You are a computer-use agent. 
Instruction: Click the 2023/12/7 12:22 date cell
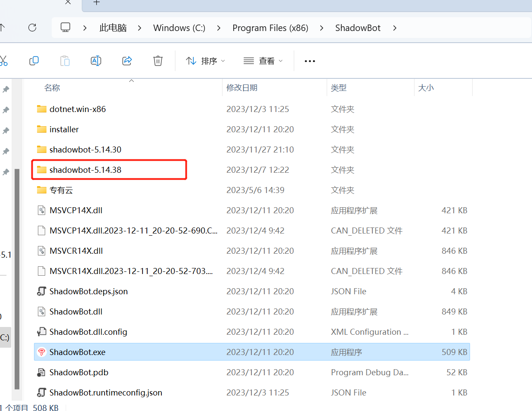[x=258, y=170]
